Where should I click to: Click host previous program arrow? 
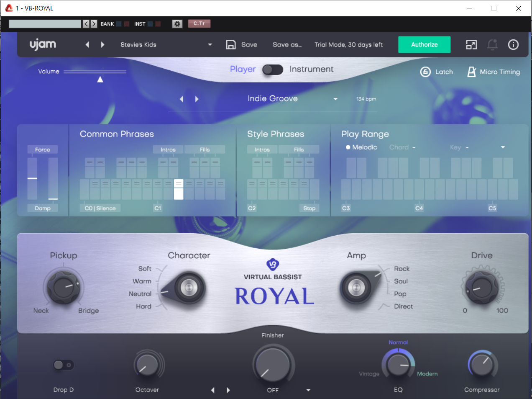86,24
